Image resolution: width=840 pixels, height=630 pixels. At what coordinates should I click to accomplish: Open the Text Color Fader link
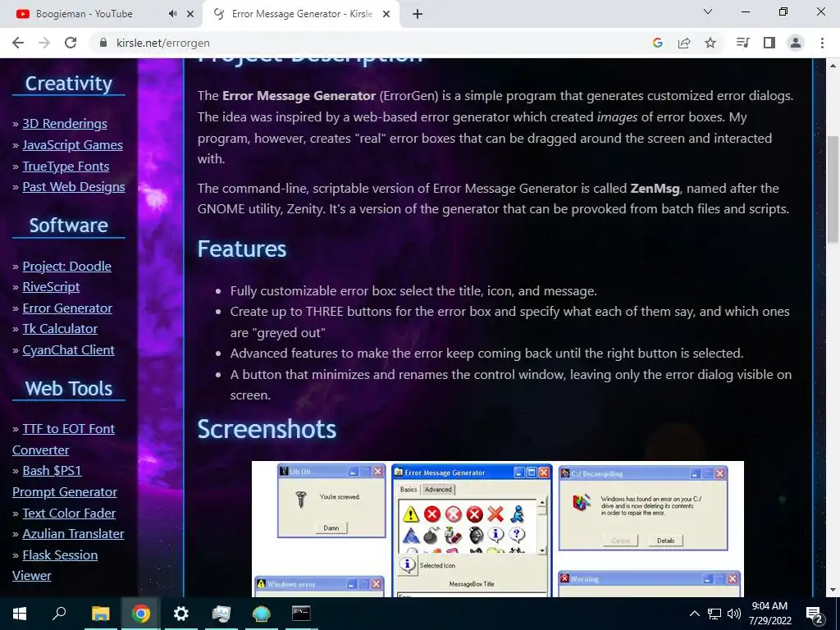69,514
